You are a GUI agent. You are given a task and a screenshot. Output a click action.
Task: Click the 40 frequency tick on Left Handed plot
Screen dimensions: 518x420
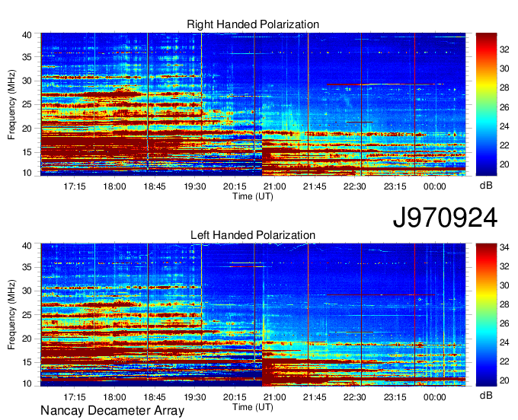coord(27,246)
